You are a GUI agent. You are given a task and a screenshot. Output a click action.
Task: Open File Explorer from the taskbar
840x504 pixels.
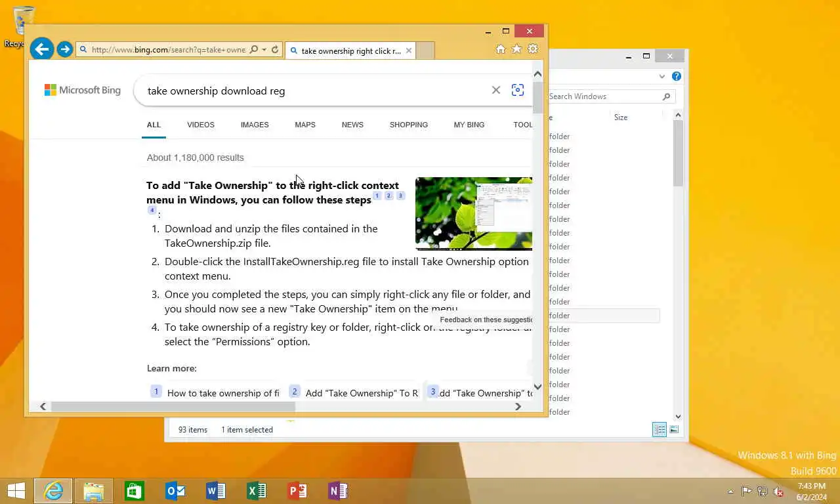(x=94, y=491)
